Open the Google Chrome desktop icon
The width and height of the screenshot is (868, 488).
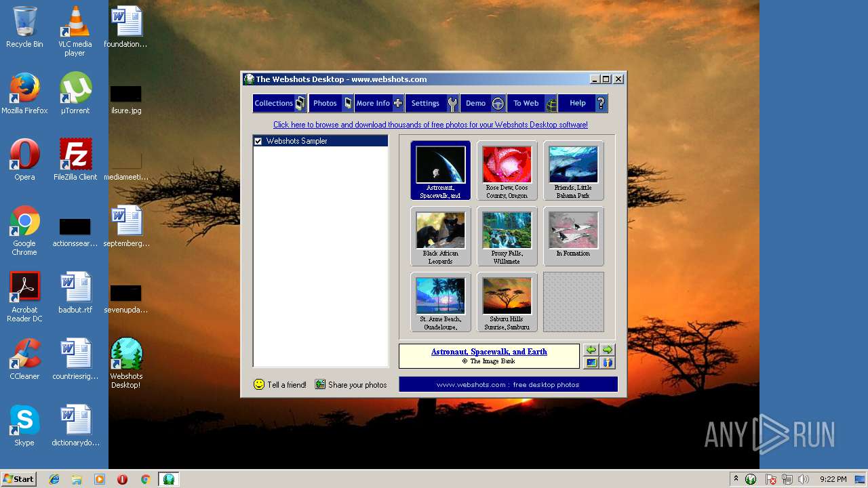24,230
